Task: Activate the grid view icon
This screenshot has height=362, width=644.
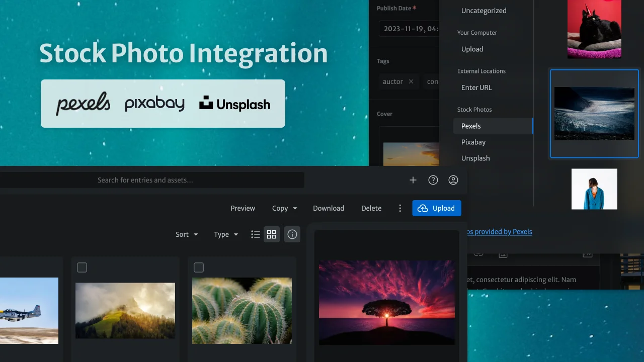Action: pos(272,234)
